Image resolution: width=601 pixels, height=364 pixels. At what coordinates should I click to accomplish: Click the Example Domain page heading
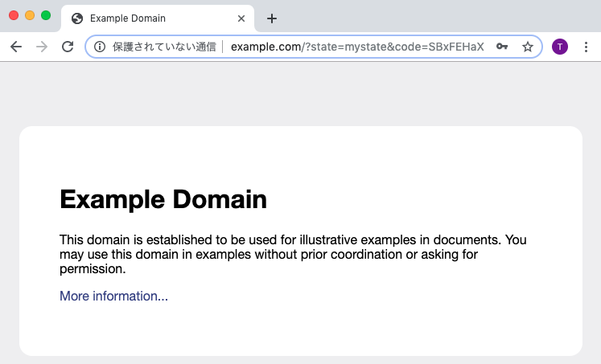point(163,198)
